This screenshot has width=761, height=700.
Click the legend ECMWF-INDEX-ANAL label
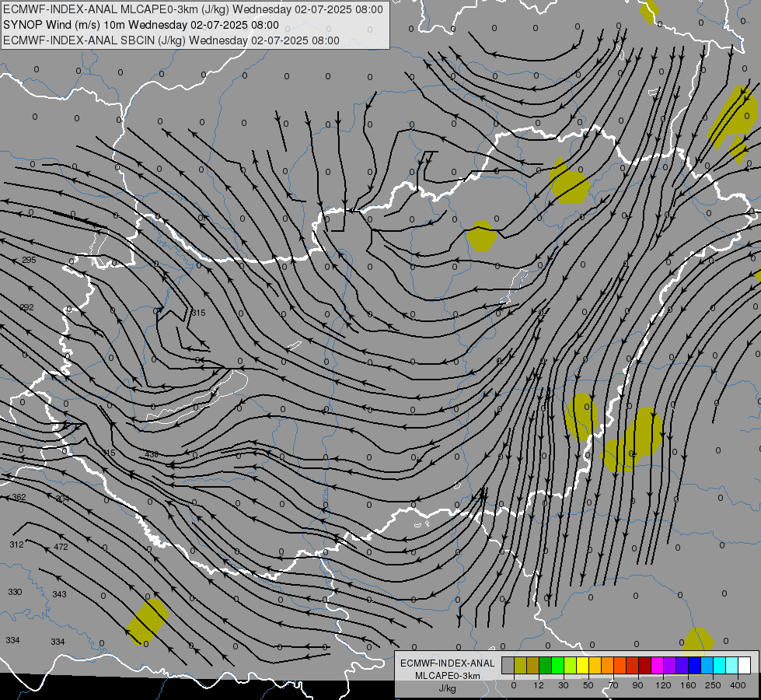coord(448,663)
